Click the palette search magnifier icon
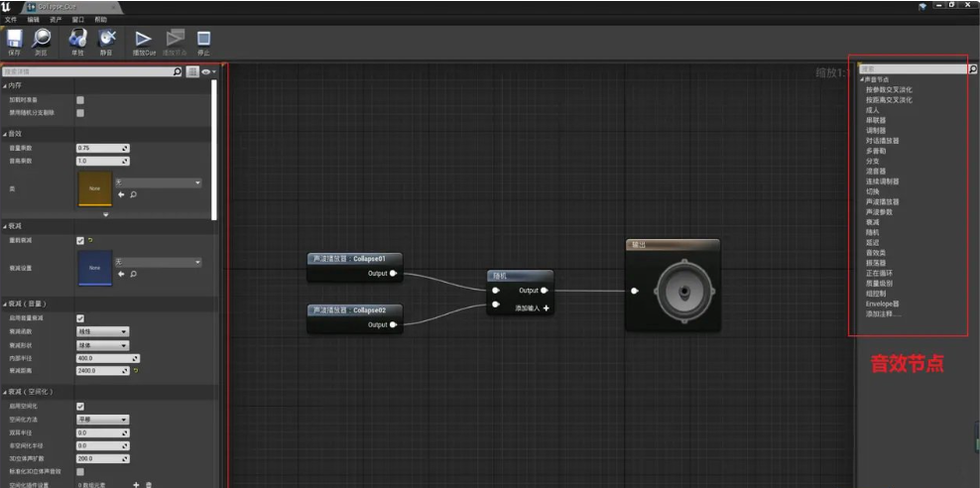The height and width of the screenshot is (488, 980). (x=972, y=70)
